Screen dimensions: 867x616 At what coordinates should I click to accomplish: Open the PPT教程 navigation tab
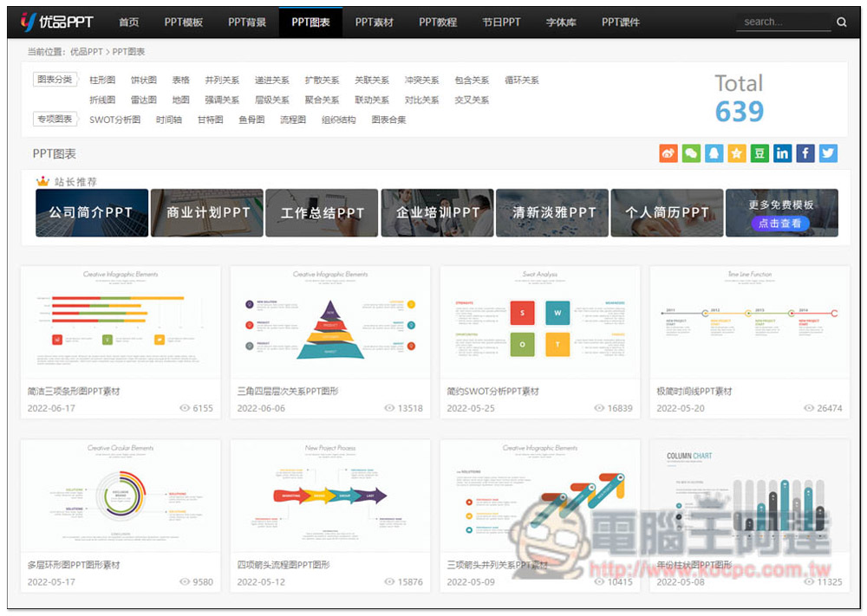[x=438, y=23]
